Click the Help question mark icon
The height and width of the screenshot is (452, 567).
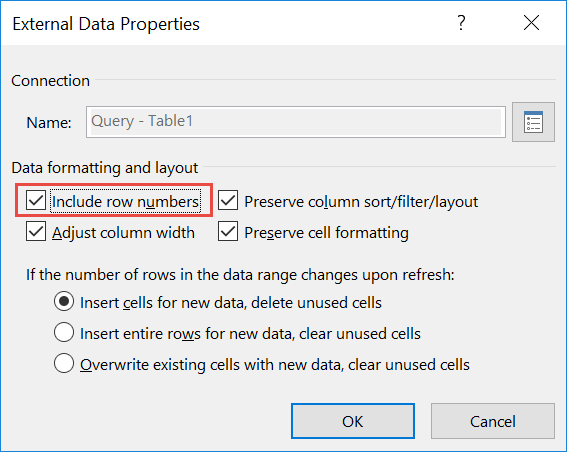461,23
